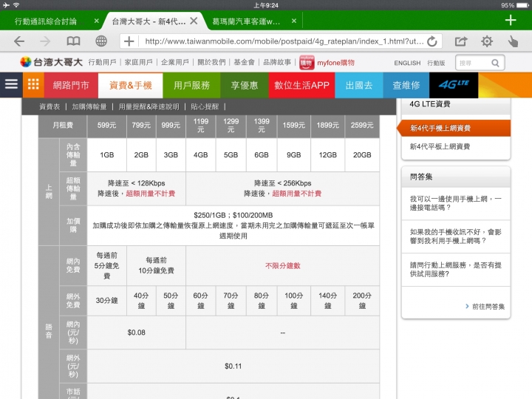Click the 599元 column header
This screenshot has height=399, width=532.
(107, 126)
